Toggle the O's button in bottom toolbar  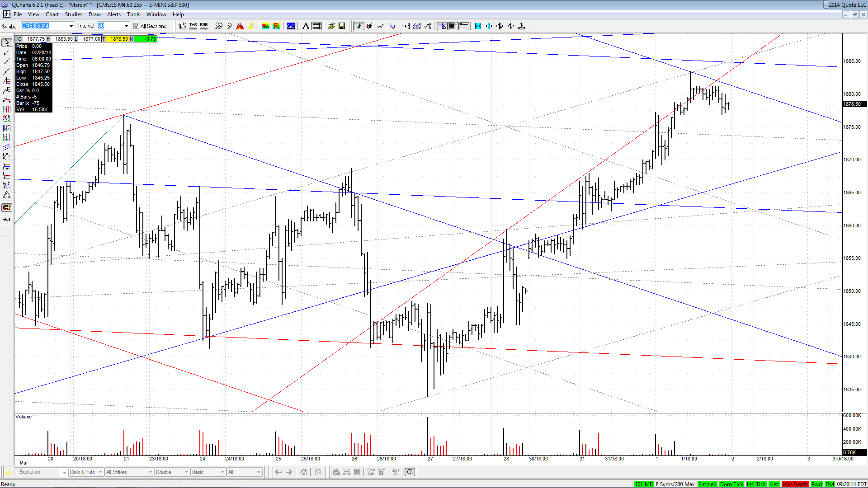point(410,472)
